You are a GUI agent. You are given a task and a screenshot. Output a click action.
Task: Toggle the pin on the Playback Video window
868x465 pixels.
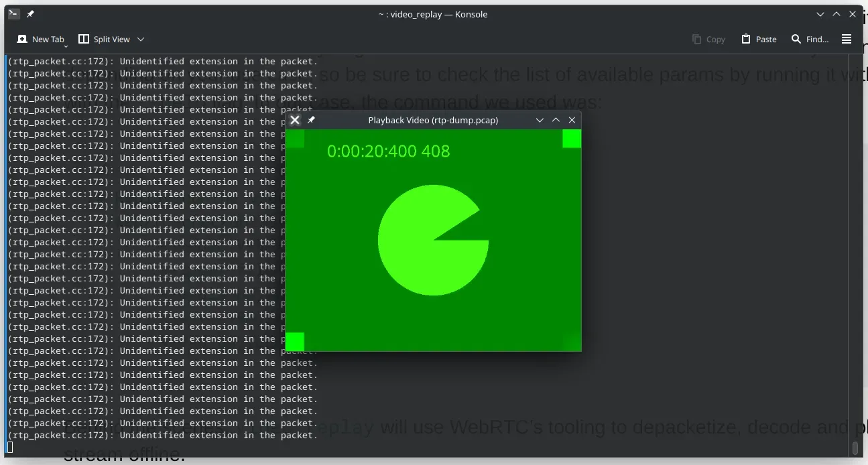click(311, 120)
